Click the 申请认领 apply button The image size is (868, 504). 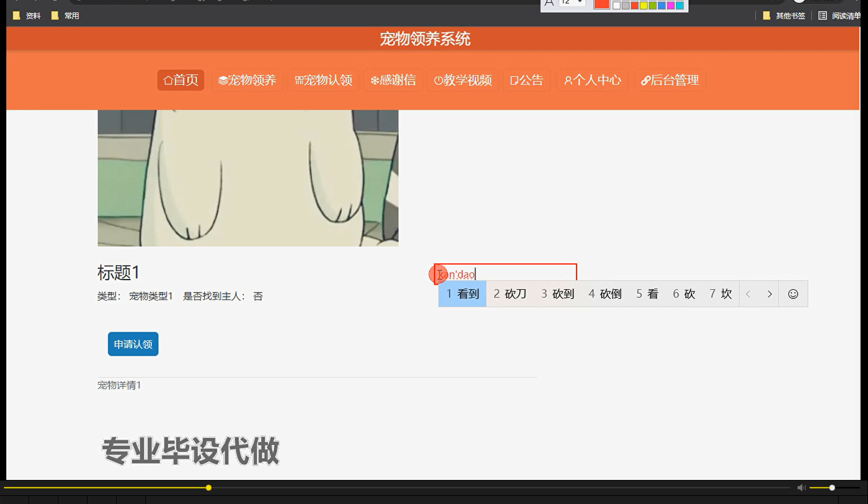(133, 344)
